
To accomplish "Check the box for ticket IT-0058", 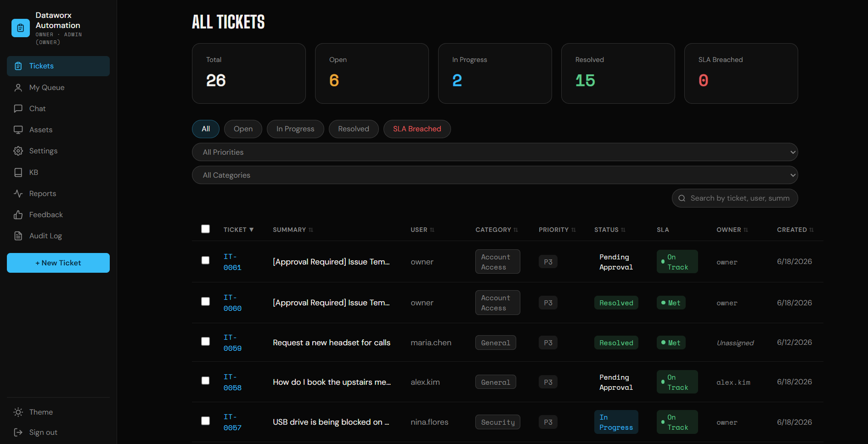I will pyautogui.click(x=205, y=381).
